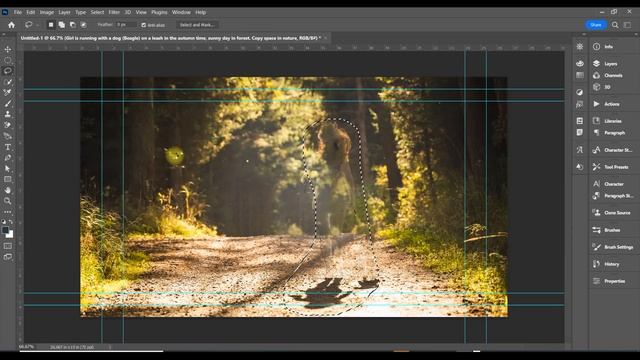This screenshot has height=360, width=640.
Task: Open the search magnifier at top right
Action: click(615, 25)
